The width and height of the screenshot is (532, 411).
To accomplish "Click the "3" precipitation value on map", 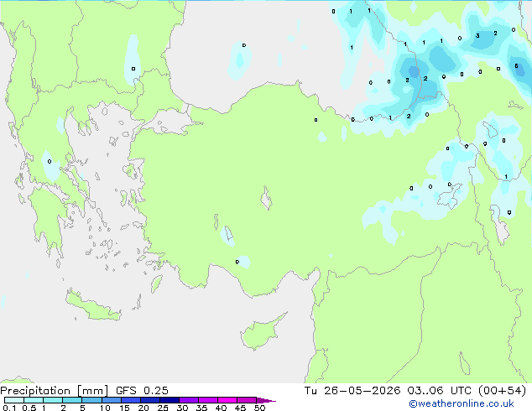I will (477, 35).
